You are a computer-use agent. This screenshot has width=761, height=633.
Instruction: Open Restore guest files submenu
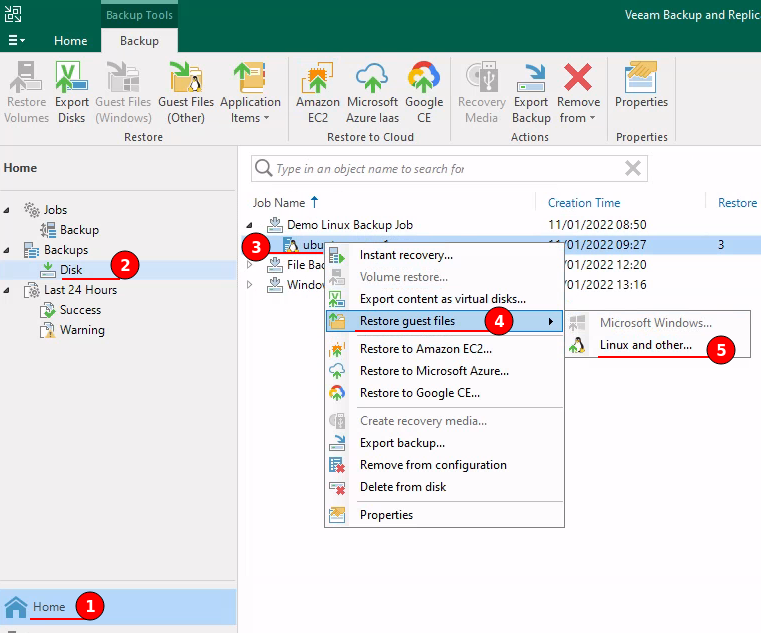444,321
